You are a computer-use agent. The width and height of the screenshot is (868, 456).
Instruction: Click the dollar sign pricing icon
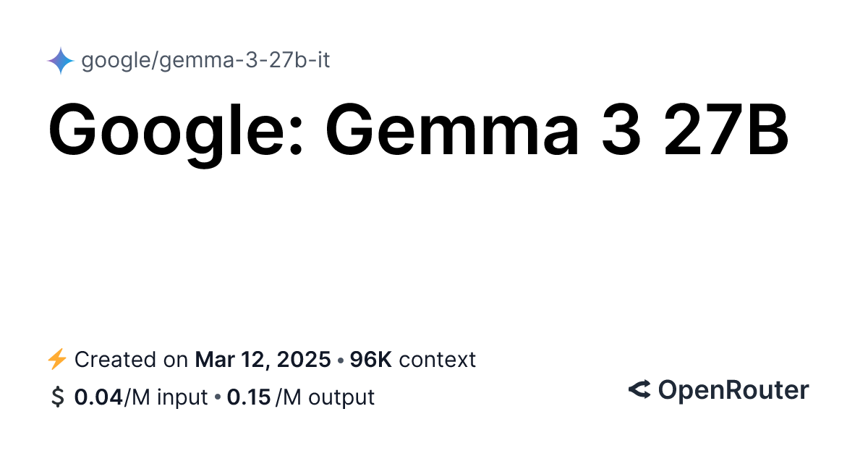pos(57,397)
